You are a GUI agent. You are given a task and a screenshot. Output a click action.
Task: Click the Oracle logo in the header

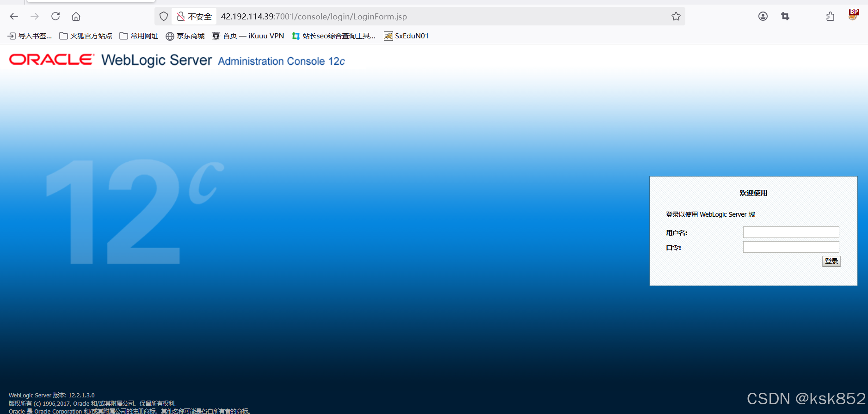click(x=52, y=59)
